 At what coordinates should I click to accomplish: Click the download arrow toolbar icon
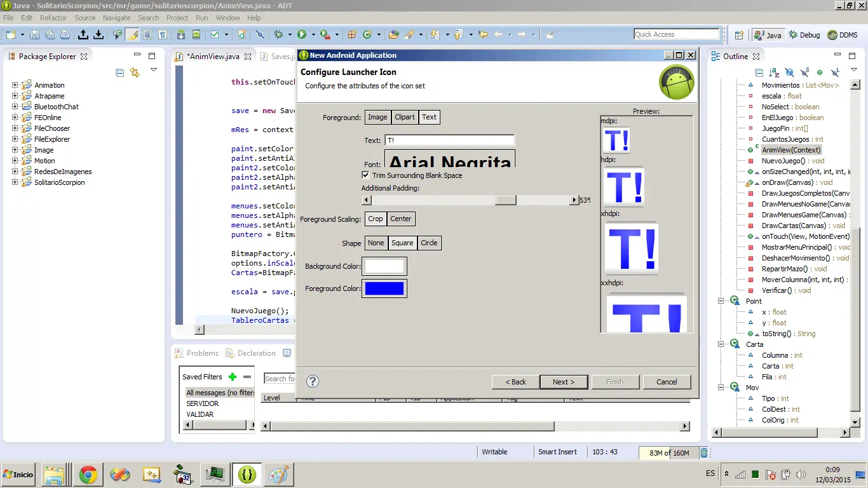point(98,35)
